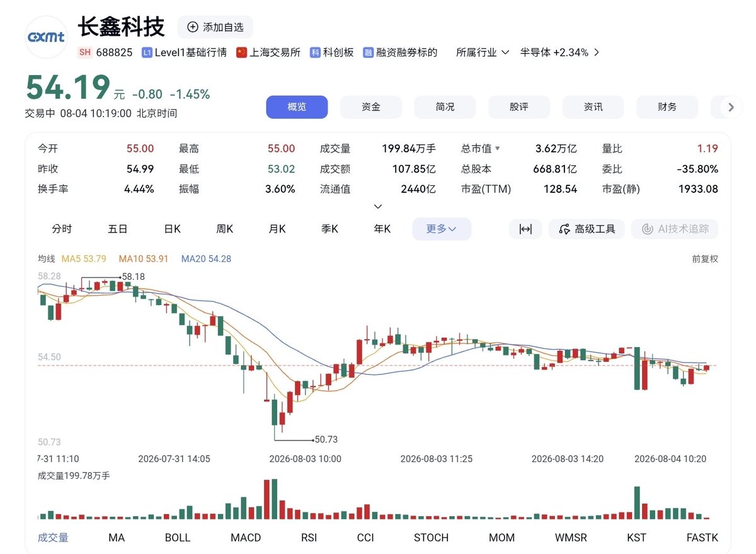
Task: Click the 换手率 value 4.44%
Action: tap(139, 189)
